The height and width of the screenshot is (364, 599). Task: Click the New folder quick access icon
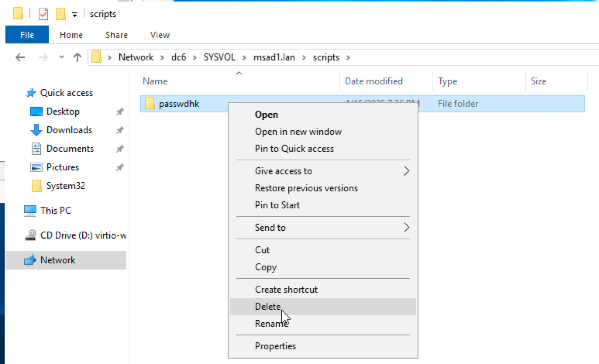tap(61, 14)
